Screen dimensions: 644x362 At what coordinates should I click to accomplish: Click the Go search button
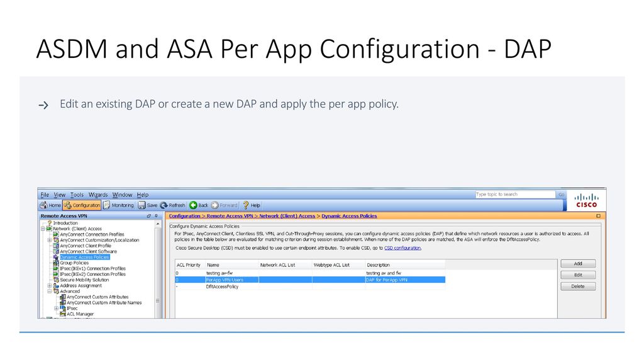click(x=561, y=195)
